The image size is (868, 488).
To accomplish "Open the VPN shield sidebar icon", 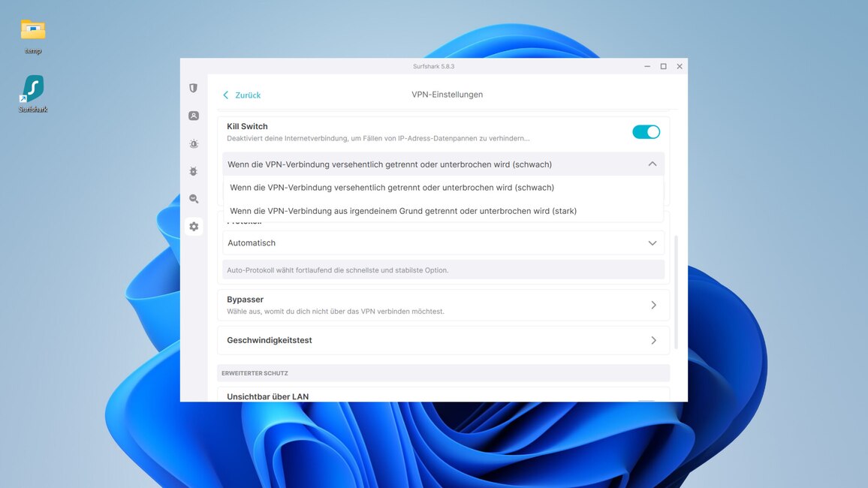I will [x=194, y=88].
